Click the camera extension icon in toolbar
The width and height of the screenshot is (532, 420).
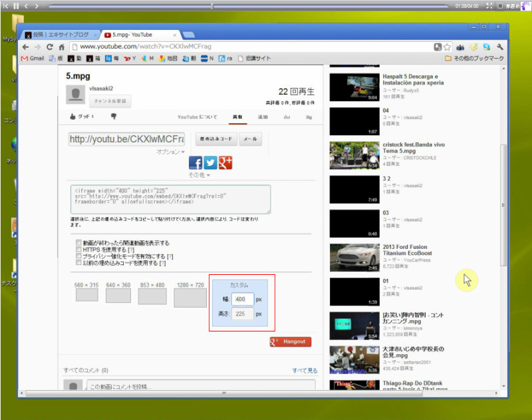tap(460, 47)
